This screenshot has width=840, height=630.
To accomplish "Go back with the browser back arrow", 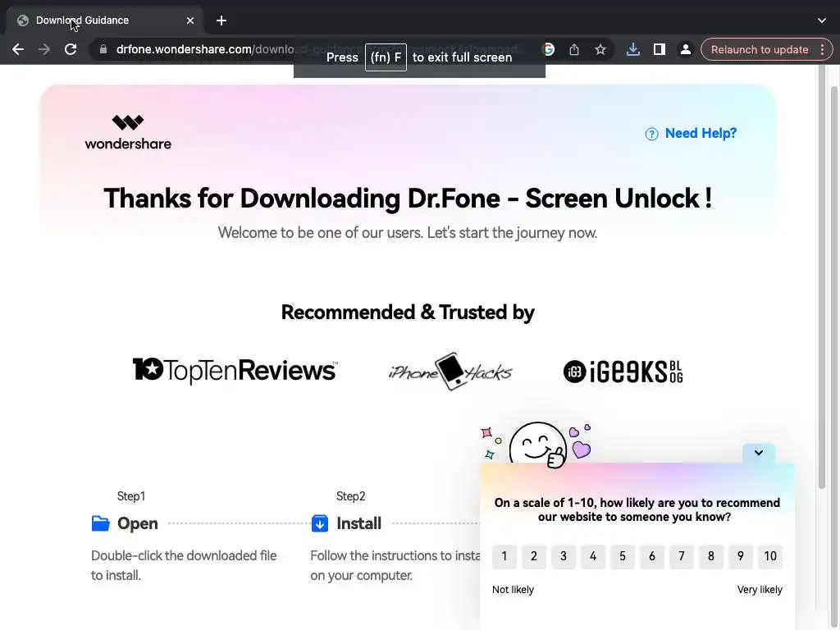I will (18, 49).
